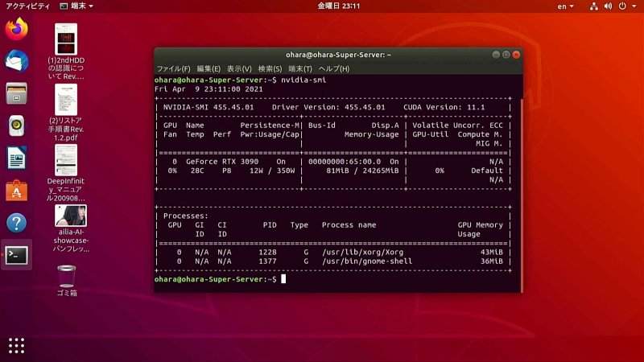Open Ubuntu Software store icon
Image resolution: width=644 pixels, height=362 pixels.
[x=16, y=191]
